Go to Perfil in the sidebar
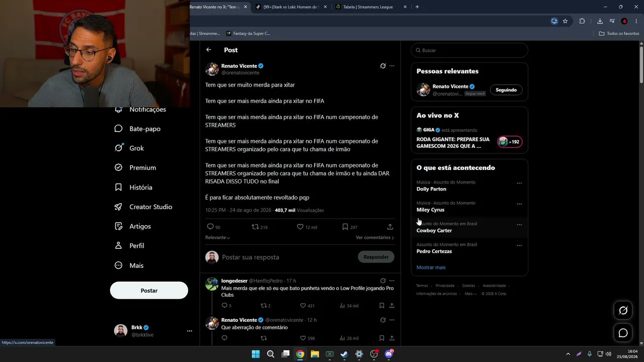The width and height of the screenshot is (644, 362). 129,246
